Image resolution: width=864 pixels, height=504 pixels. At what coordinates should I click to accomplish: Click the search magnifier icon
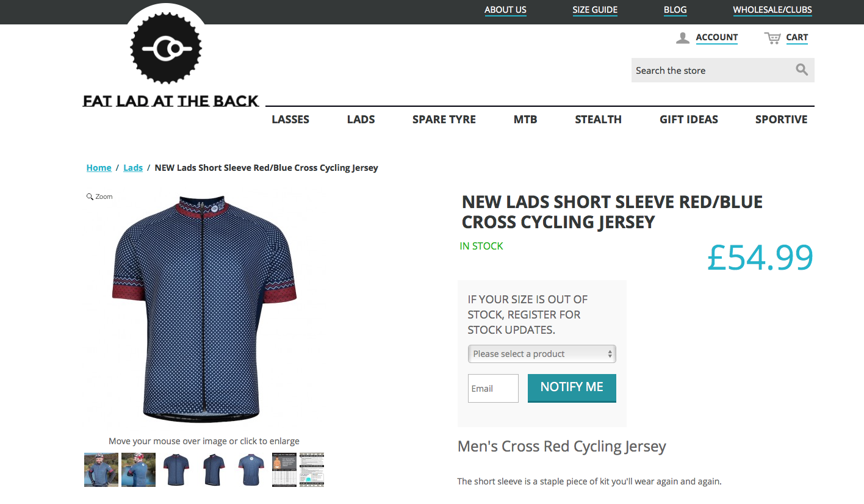tap(802, 70)
